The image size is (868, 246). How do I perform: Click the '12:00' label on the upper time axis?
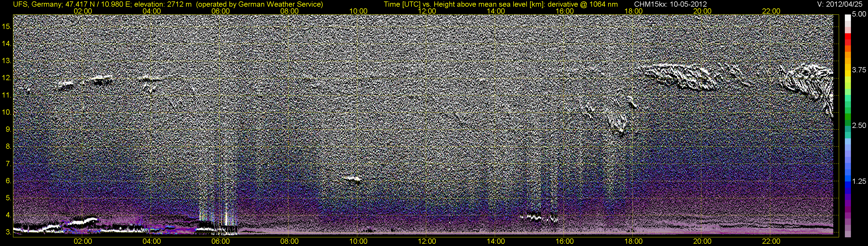[427, 11]
